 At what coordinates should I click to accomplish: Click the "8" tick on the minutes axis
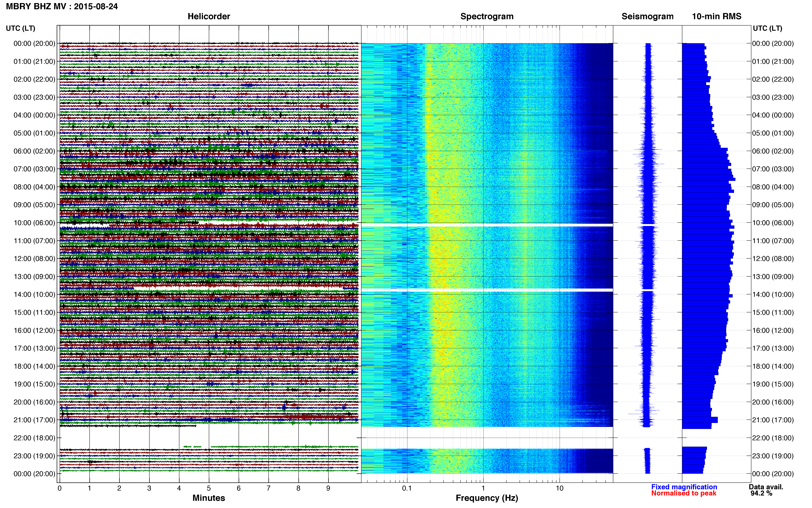pos(298,488)
